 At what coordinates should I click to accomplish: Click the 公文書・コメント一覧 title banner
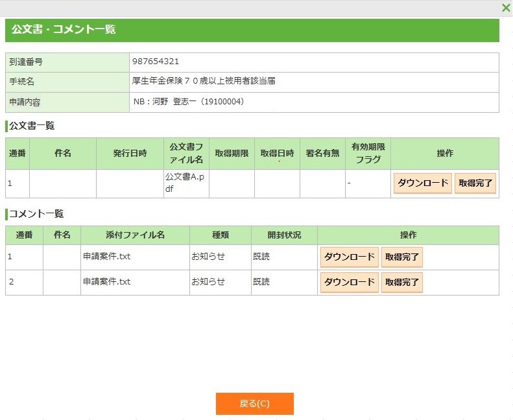(x=252, y=30)
